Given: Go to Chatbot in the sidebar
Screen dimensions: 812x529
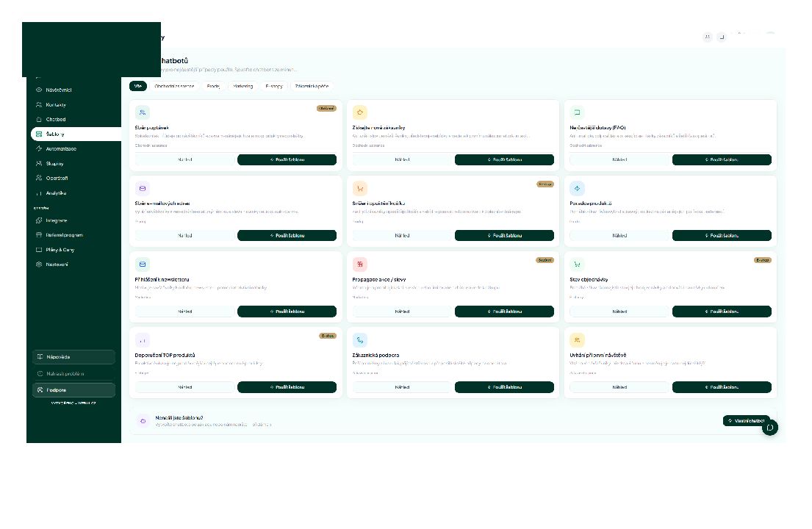Looking at the screenshot, I should click(x=73, y=120).
